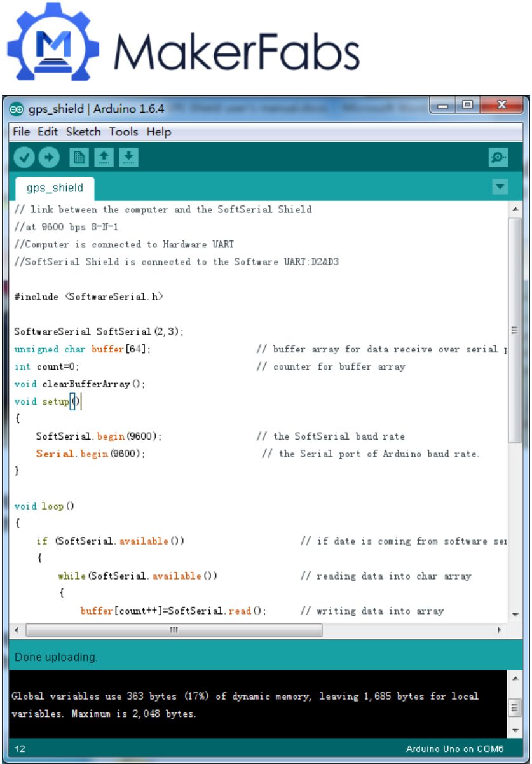Click '// writing data into array' comment
The image size is (532, 764).
[371, 611]
